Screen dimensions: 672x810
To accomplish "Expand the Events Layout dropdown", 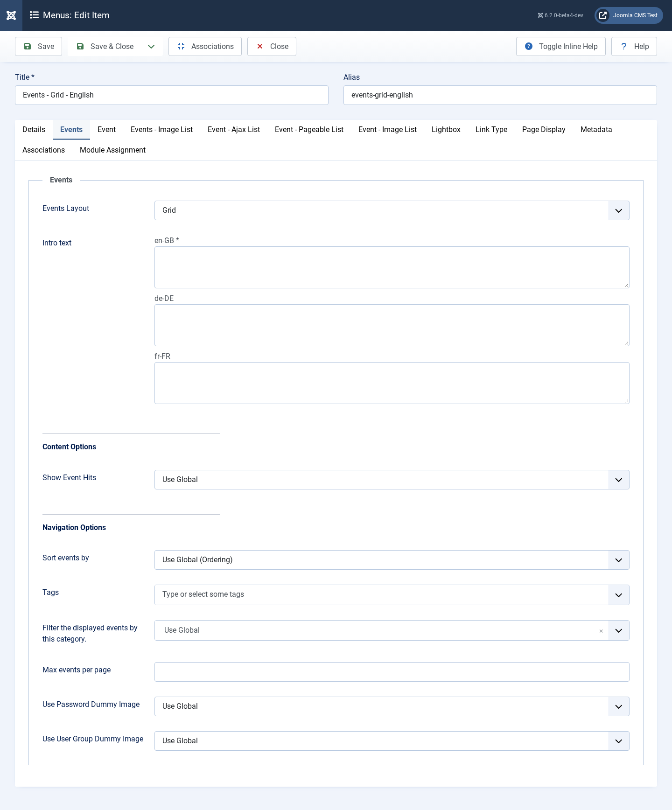I will click(392, 210).
